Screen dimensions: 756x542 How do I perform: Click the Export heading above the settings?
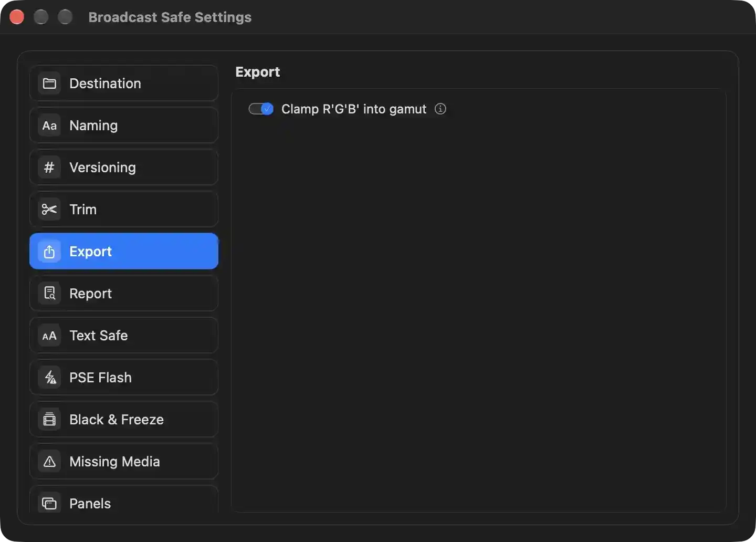coord(258,72)
